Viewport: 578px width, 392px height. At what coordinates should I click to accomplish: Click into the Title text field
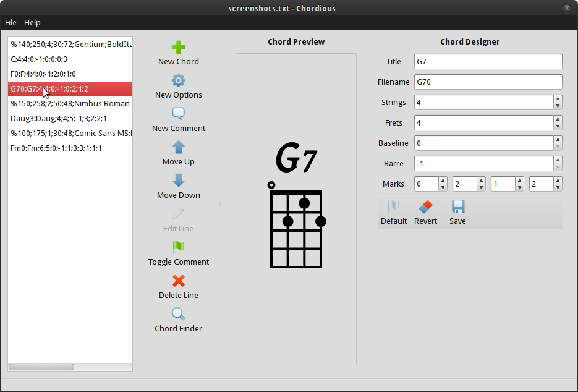point(488,62)
